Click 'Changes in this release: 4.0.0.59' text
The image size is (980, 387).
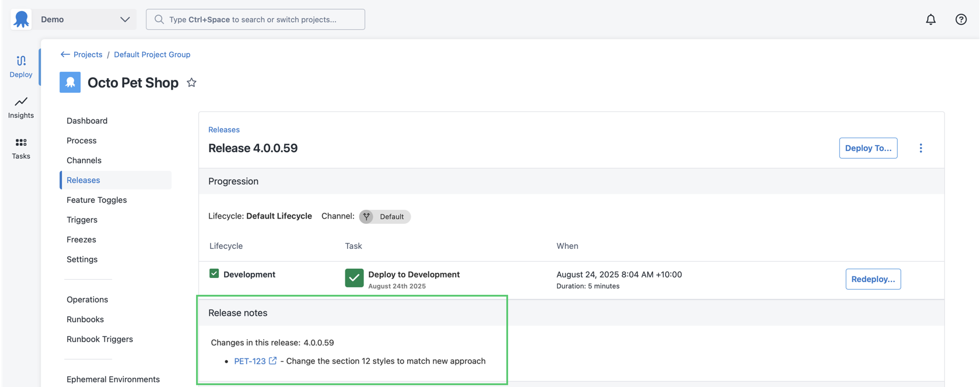tap(272, 343)
